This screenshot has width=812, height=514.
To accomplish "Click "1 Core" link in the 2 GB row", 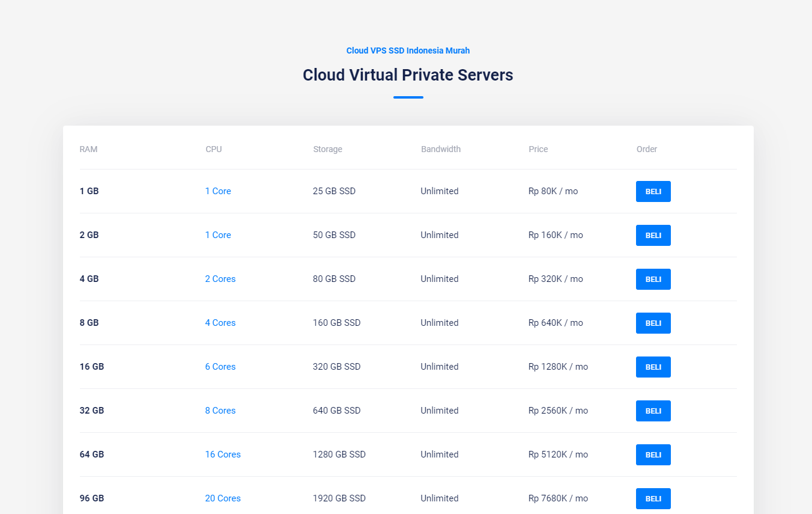I will click(x=218, y=235).
